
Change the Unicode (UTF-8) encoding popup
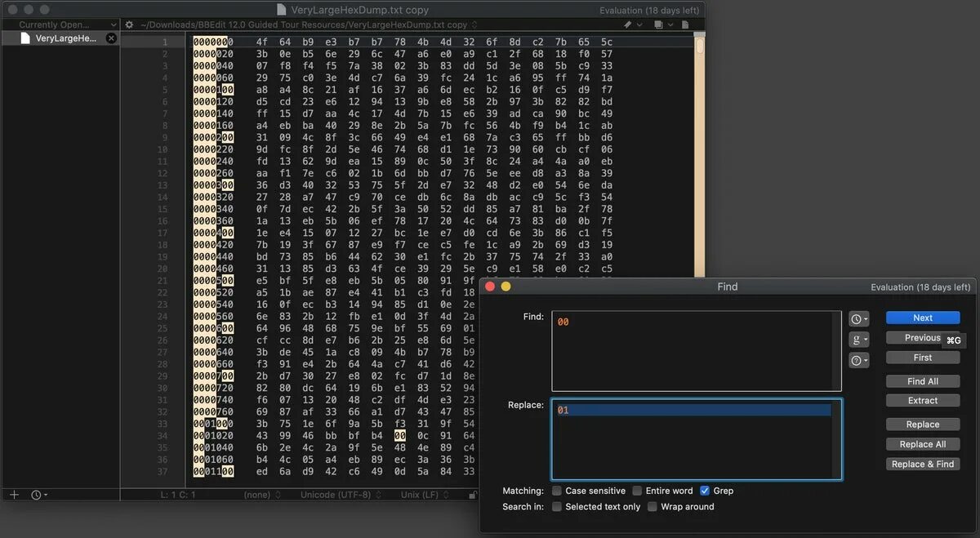[340, 495]
